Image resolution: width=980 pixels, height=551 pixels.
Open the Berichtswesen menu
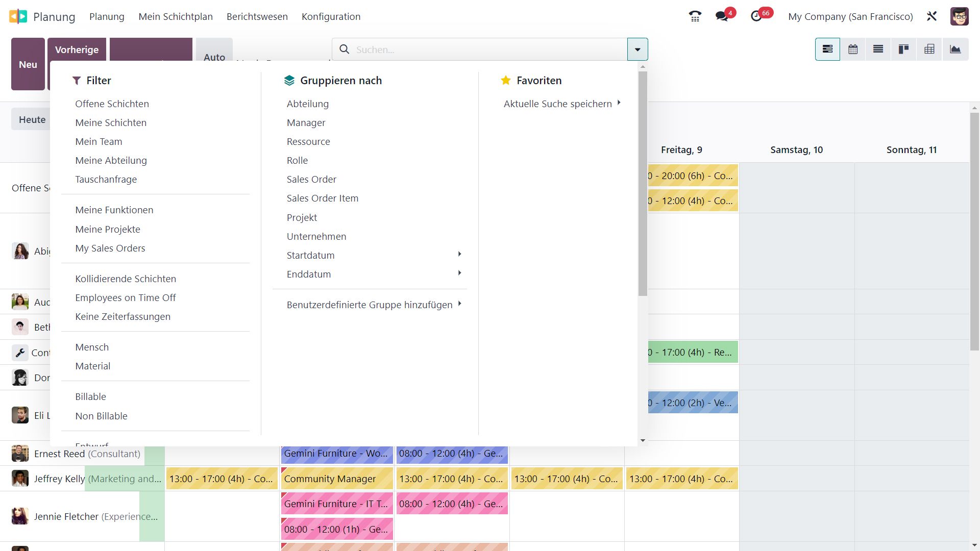tap(257, 16)
